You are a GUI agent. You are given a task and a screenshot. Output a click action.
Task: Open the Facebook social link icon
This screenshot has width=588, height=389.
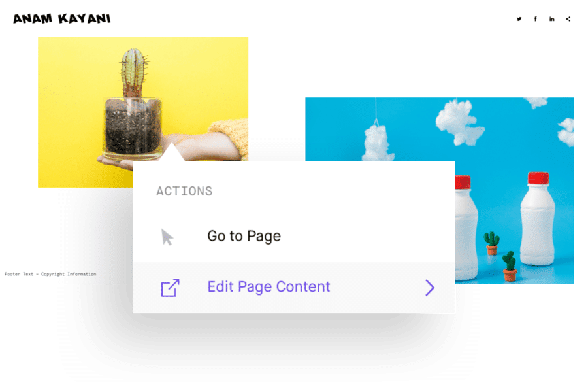[536, 19]
